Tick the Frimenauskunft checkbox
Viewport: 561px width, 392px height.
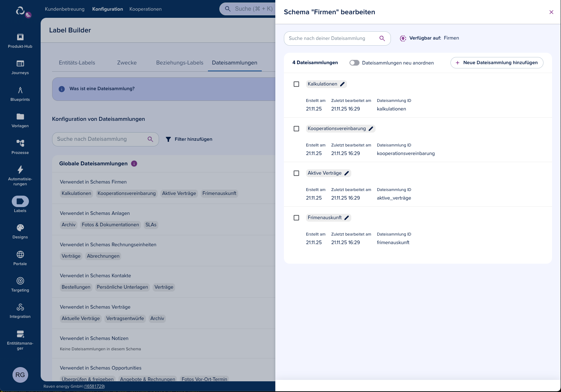[x=296, y=218]
